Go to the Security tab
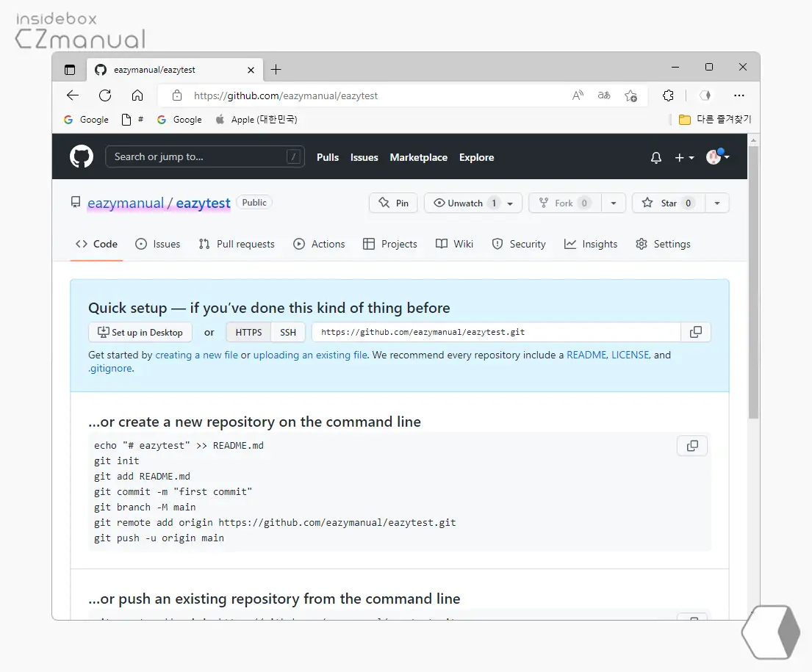Viewport: 812px width, 672px height. pos(519,244)
